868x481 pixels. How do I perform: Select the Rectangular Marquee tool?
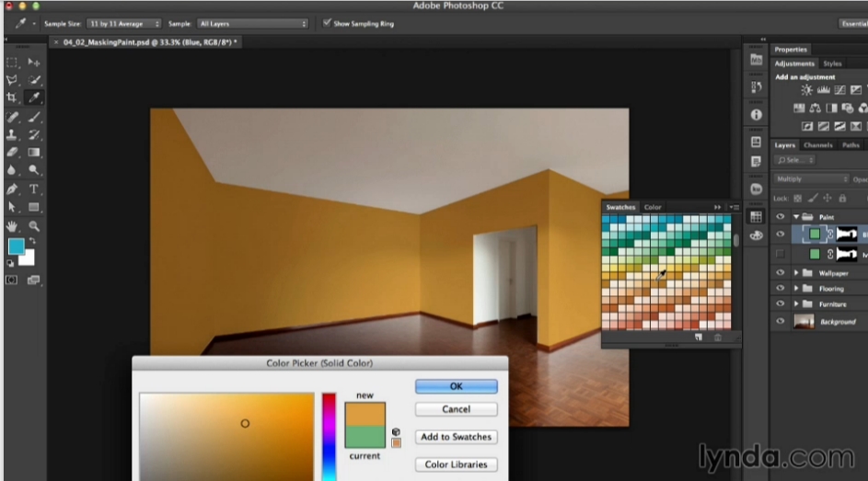pyautogui.click(x=12, y=63)
